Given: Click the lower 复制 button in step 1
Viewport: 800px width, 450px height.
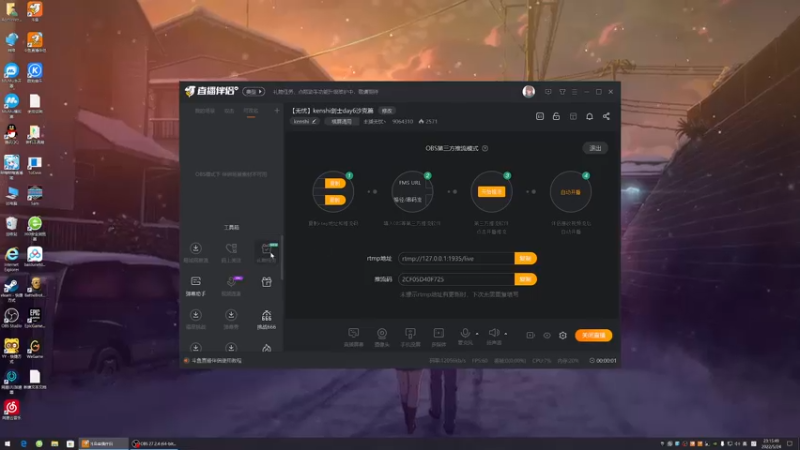Looking at the screenshot, I should click(335, 200).
